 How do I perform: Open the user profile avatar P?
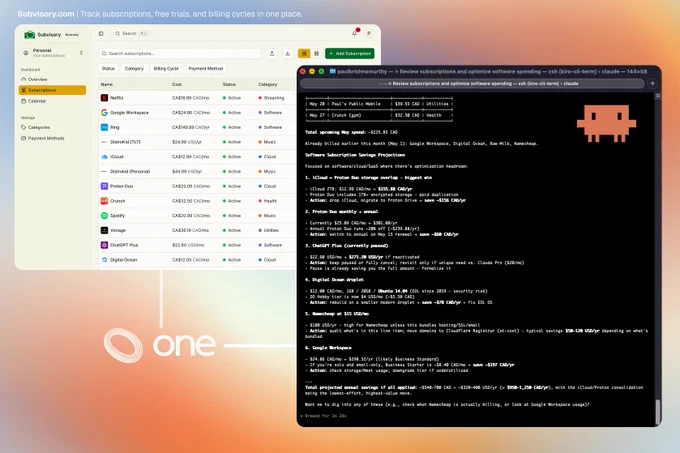click(x=369, y=33)
